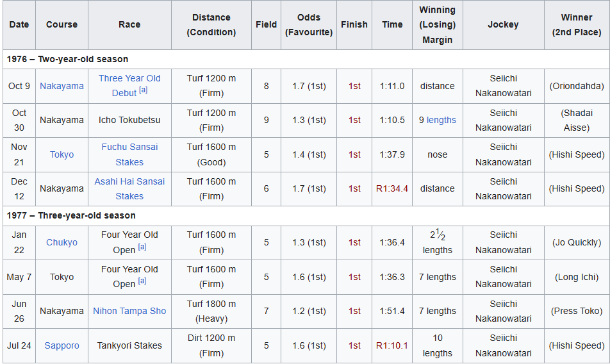Click the nose margin cell
Screen dimensions: 610x364
437,155
